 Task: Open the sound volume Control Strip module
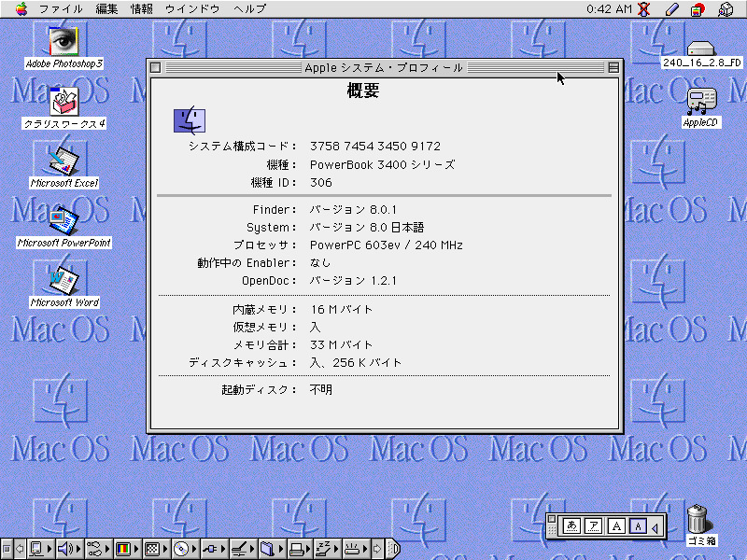(69, 549)
